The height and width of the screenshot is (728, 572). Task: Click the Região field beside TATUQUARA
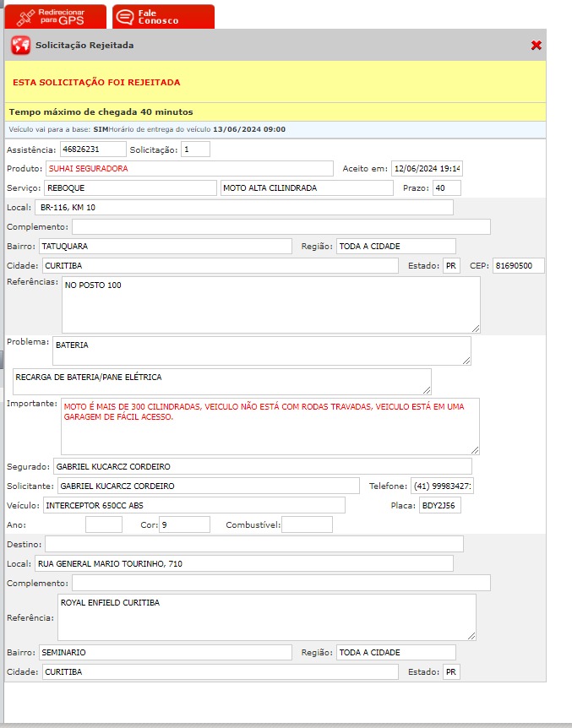[396, 246]
